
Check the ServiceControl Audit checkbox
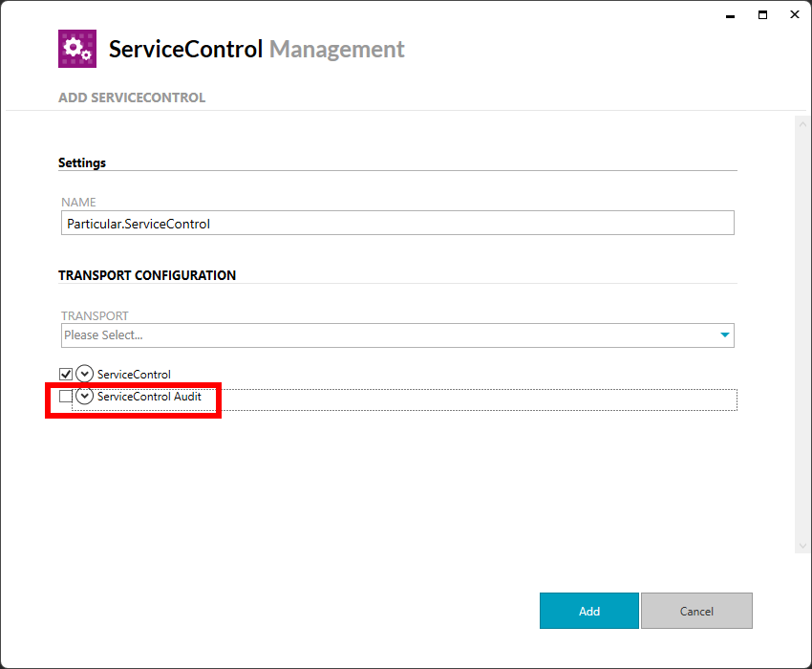pyautogui.click(x=66, y=397)
